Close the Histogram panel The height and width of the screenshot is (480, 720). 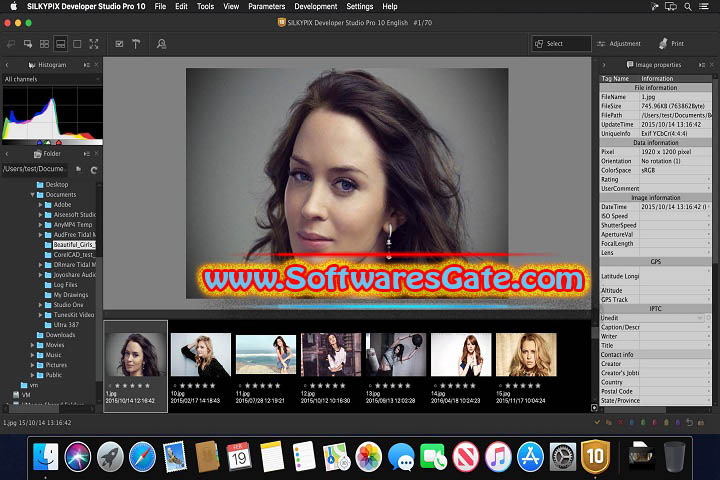click(x=96, y=65)
